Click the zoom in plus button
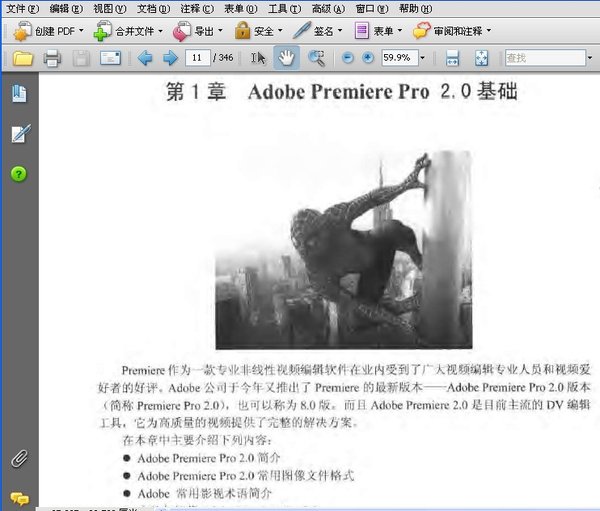The height and width of the screenshot is (511, 600). [368, 58]
